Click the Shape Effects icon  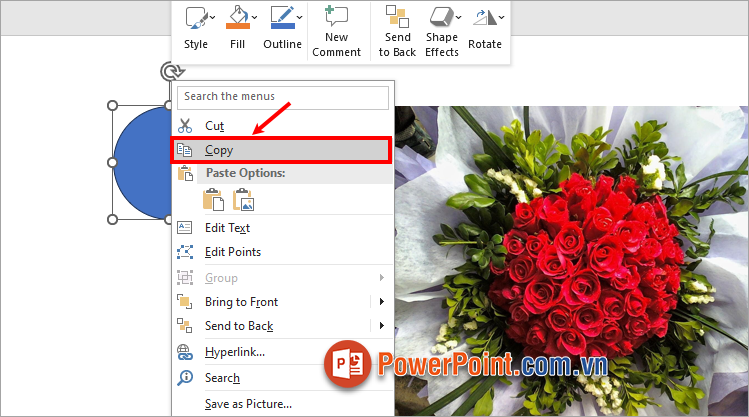click(441, 17)
